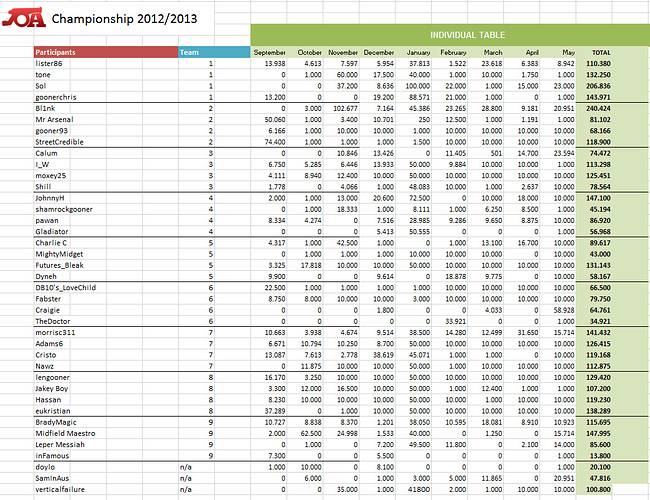This screenshot has width=650, height=500.
Task: Select the March column header
Action: [493, 53]
